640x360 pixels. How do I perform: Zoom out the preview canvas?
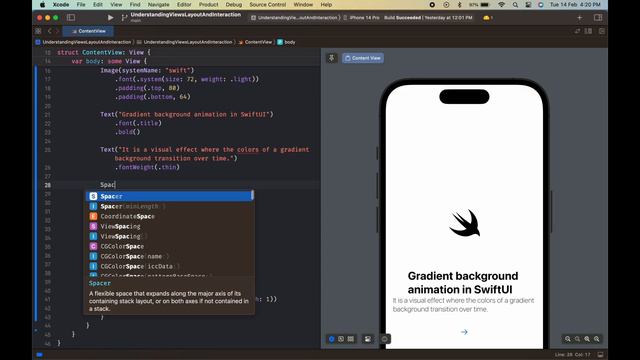(568, 339)
